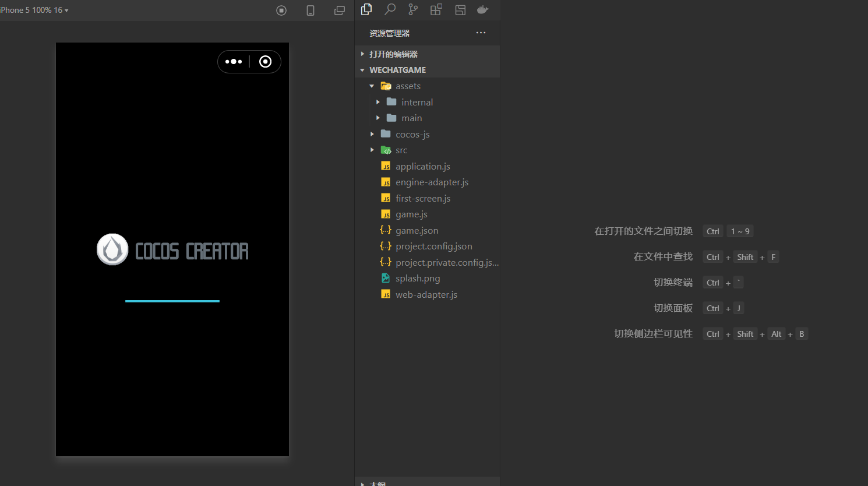The height and width of the screenshot is (486, 868).
Task: Collapse the WECHATGAME project section
Action: point(427,70)
